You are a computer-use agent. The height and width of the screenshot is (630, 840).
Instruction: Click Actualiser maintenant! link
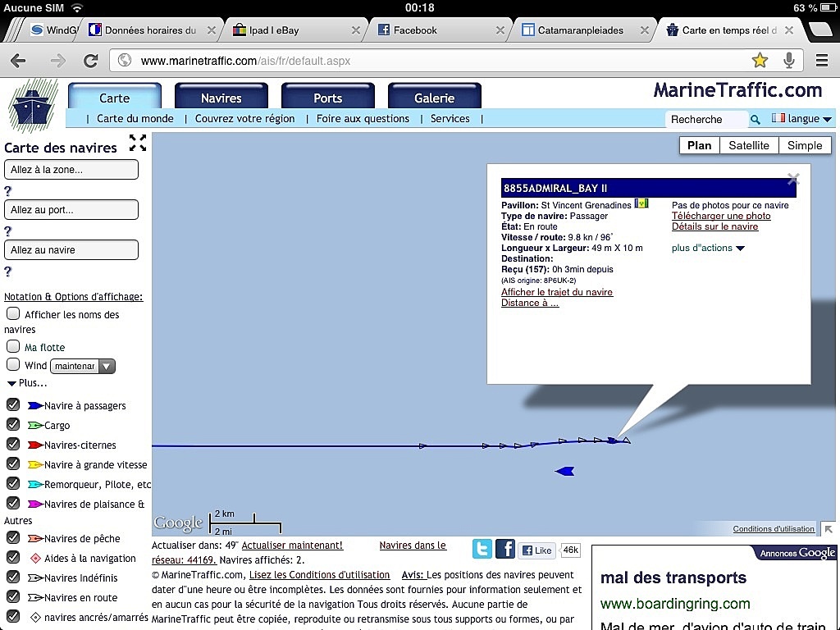click(292, 546)
